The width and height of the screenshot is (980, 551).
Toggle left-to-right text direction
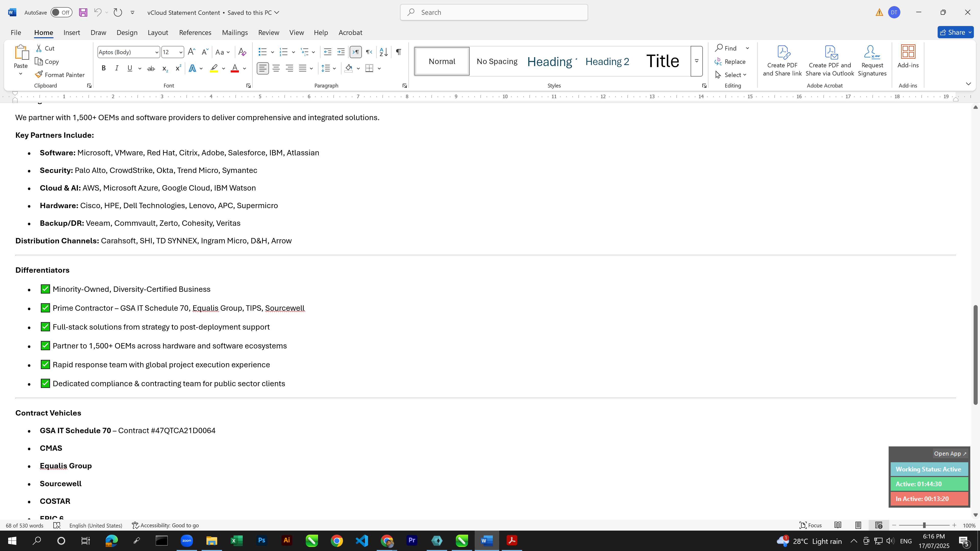(356, 52)
